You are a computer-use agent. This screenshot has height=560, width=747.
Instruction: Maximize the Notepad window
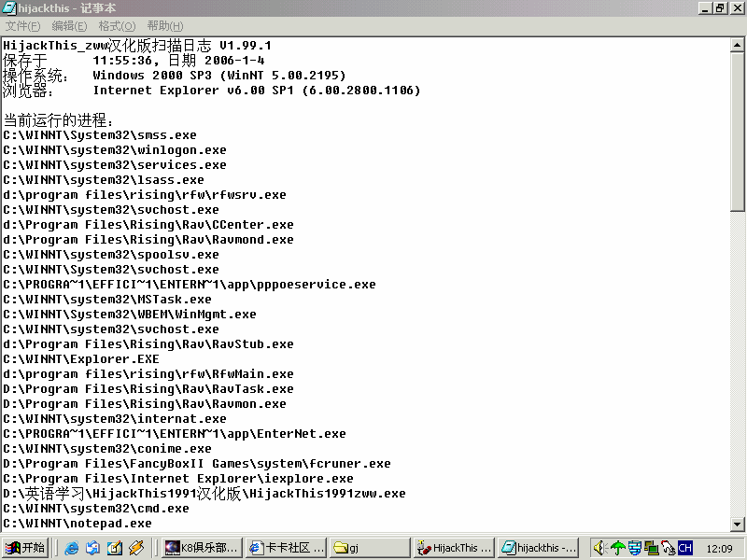point(719,8)
